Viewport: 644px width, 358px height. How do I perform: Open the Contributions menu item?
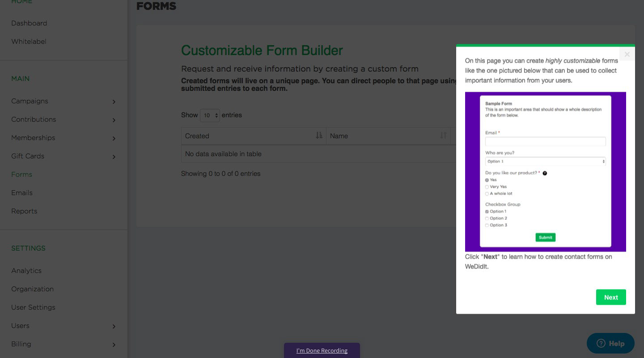[x=34, y=119]
